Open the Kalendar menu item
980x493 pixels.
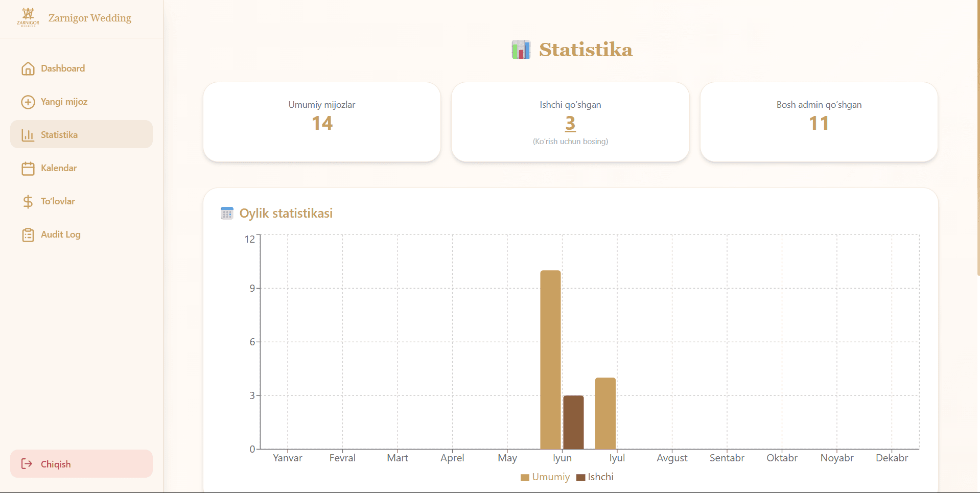[x=81, y=168]
